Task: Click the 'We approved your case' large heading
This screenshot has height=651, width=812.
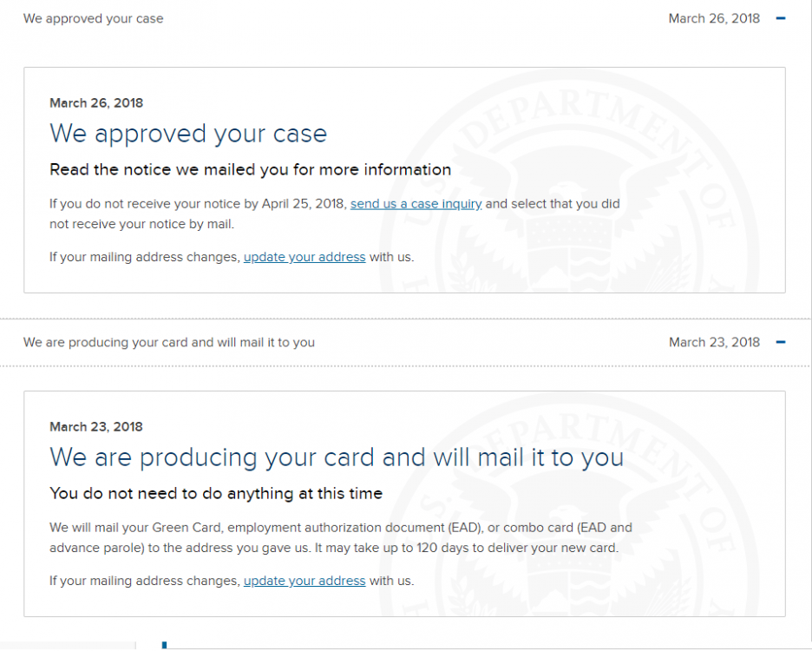Action: click(188, 135)
